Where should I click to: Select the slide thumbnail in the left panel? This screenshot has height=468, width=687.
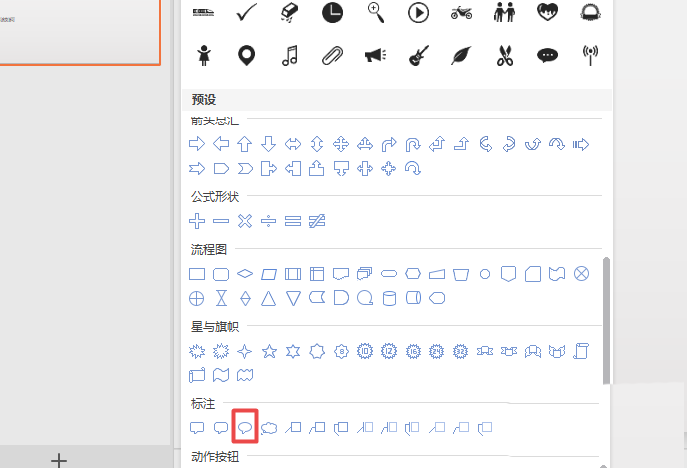[x=80, y=32]
